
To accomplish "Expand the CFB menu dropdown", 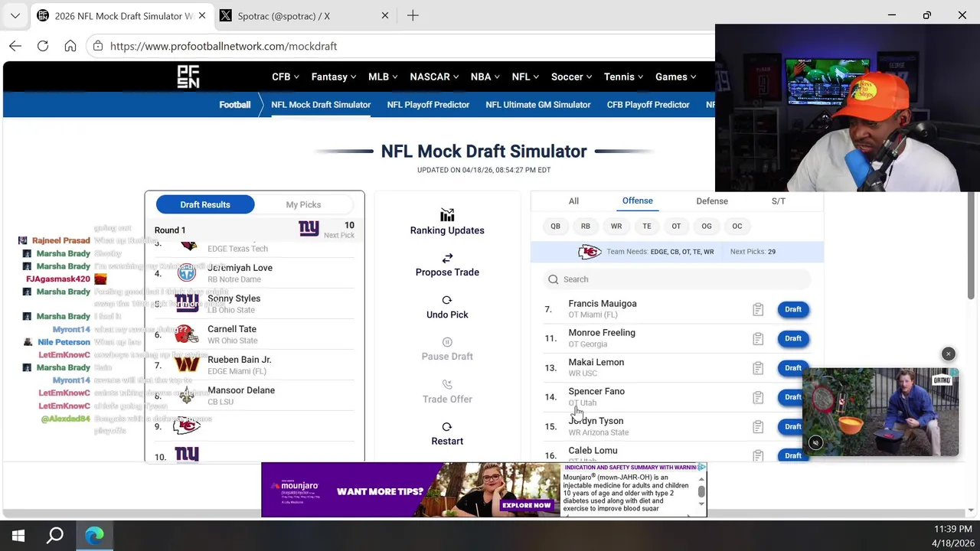I will (286, 77).
